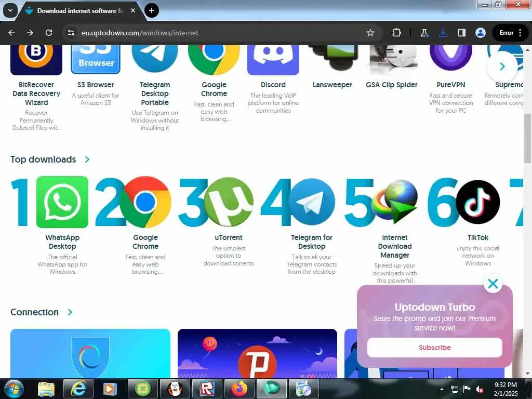
Task: Open the Google Chrome icon in Top downloads
Action: pos(145,202)
